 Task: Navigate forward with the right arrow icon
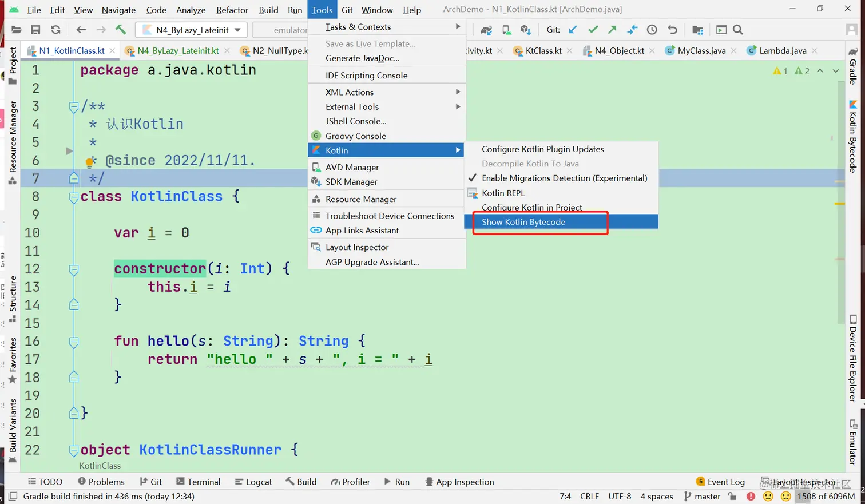pyautogui.click(x=101, y=30)
